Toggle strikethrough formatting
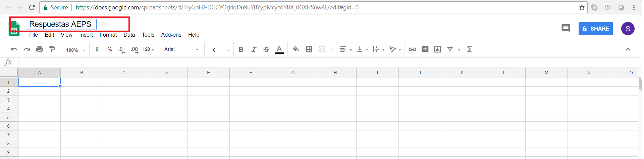 [x=266, y=49]
